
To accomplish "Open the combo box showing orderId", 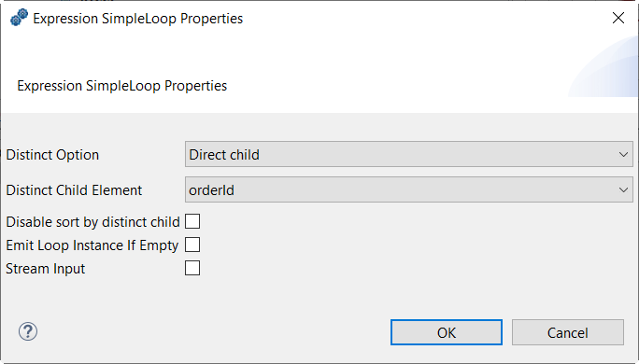I will tap(409, 189).
